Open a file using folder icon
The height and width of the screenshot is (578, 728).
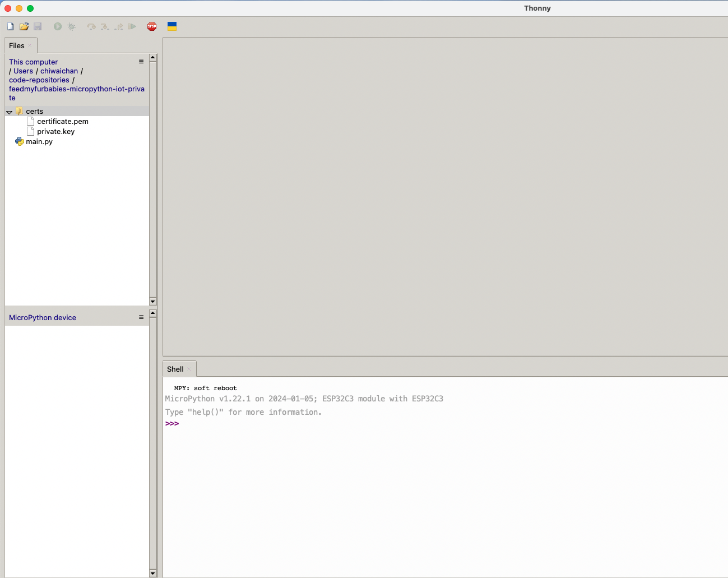(24, 26)
